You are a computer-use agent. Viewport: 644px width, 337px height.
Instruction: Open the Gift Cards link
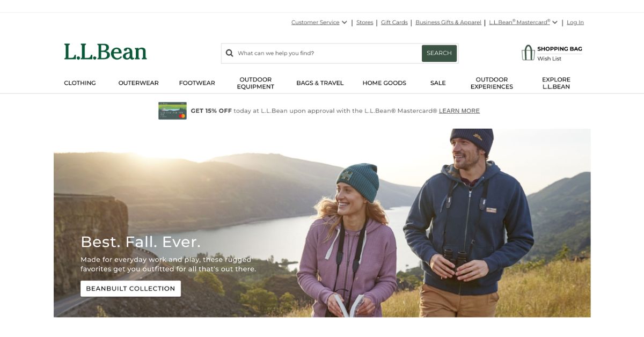tap(394, 23)
